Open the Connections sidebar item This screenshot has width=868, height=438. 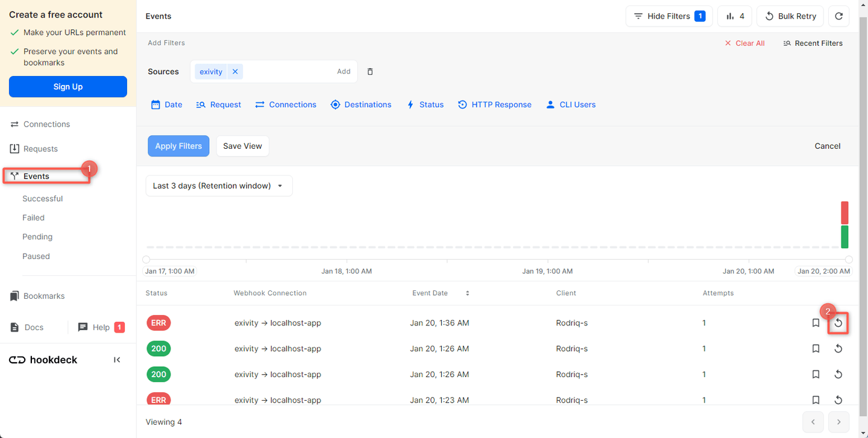coord(46,124)
